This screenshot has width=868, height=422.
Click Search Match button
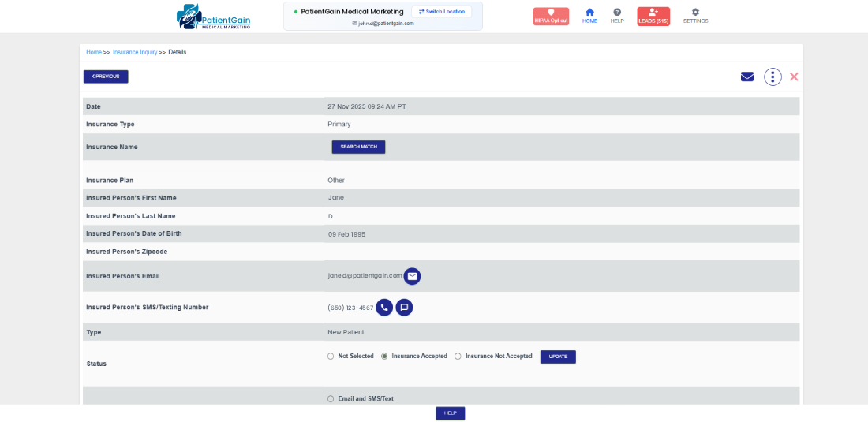pyautogui.click(x=359, y=148)
